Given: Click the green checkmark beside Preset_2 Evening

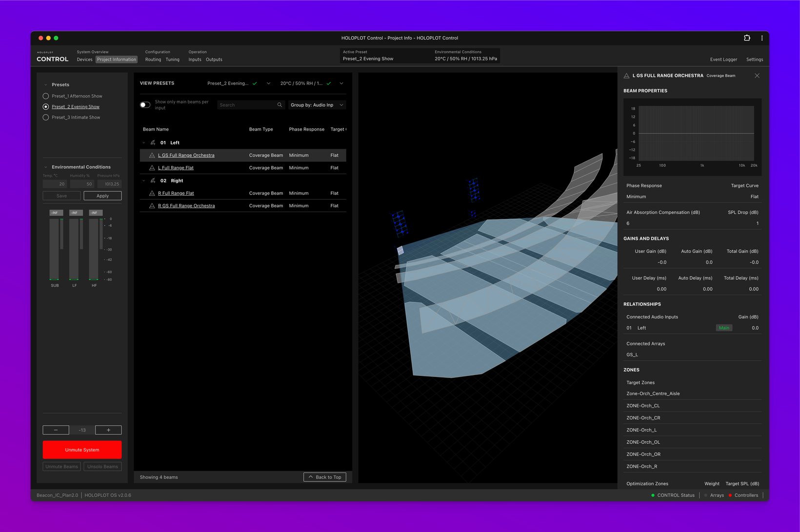Looking at the screenshot, I should click(255, 83).
